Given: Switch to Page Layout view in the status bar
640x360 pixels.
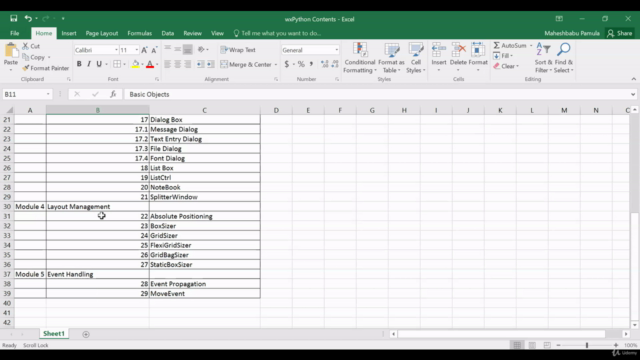Looking at the screenshot, I should tap(532, 345).
